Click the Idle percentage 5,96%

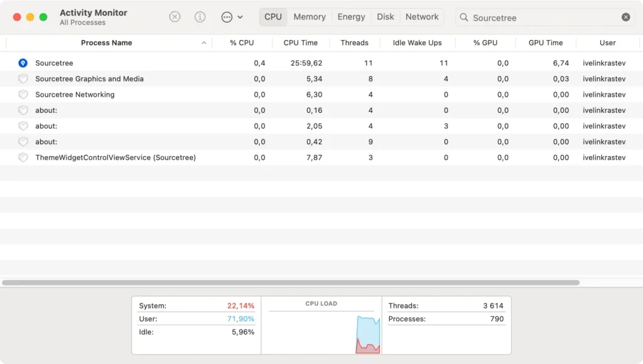pyautogui.click(x=243, y=332)
